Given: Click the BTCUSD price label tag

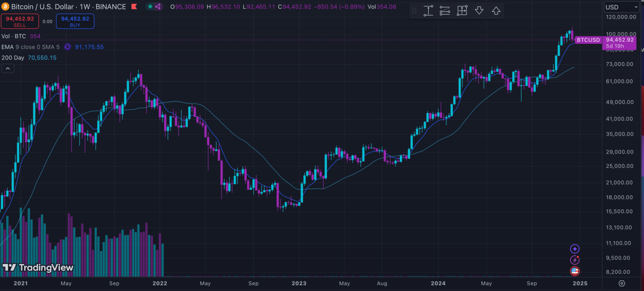Looking at the screenshot, I should tap(588, 40).
